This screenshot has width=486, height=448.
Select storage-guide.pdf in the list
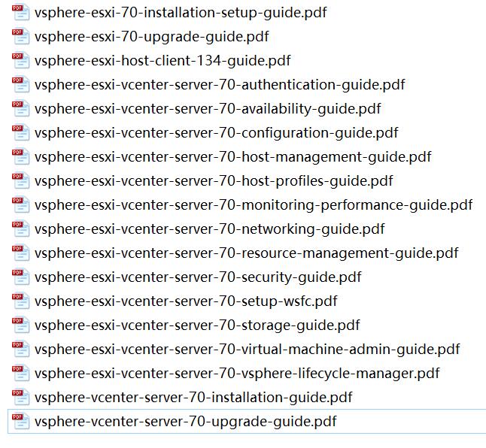[197, 325]
